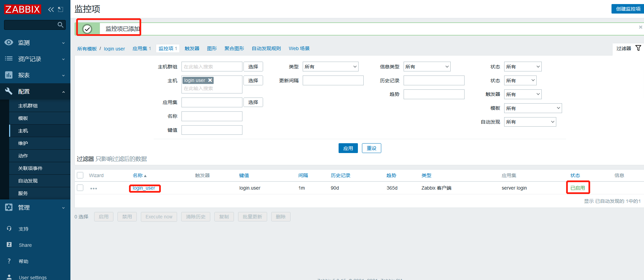This screenshot has height=280, width=644.
Task: Click 选择 next to 主机 field
Action: point(253,81)
